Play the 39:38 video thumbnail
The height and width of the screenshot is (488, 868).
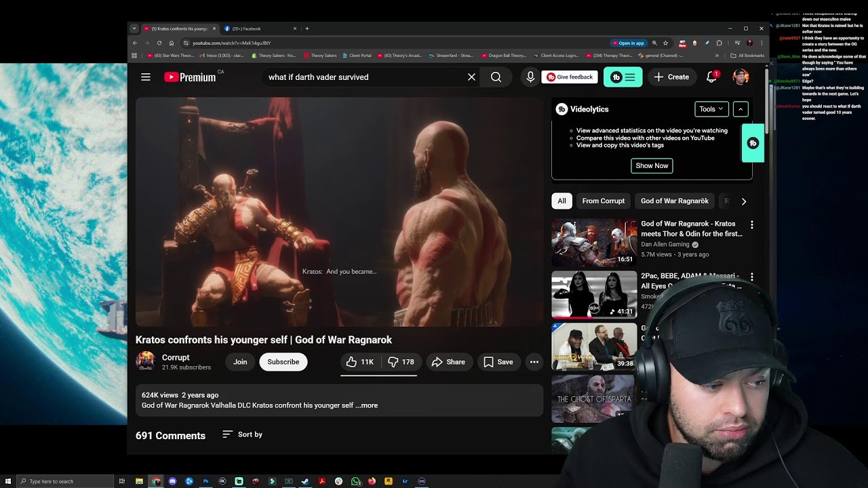coord(594,347)
